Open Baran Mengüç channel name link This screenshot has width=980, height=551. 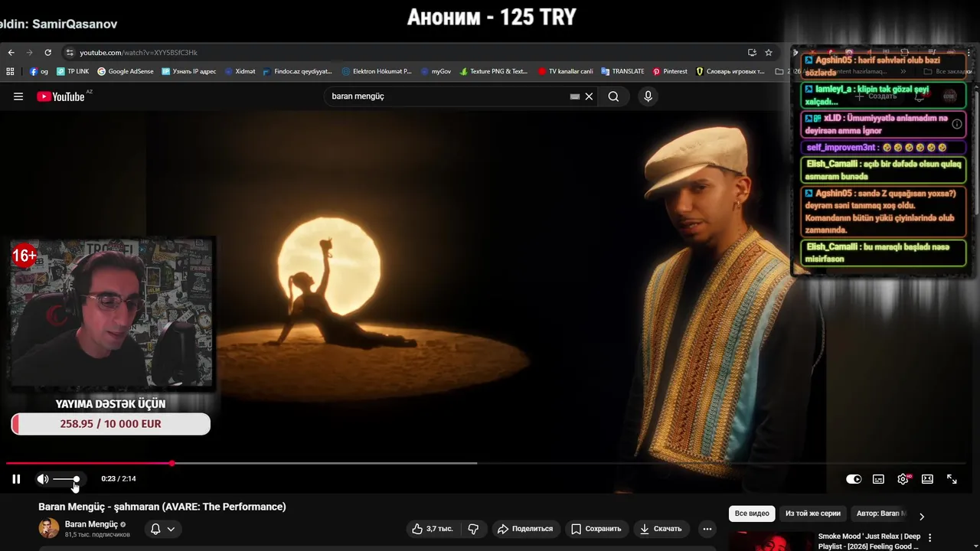91,524
